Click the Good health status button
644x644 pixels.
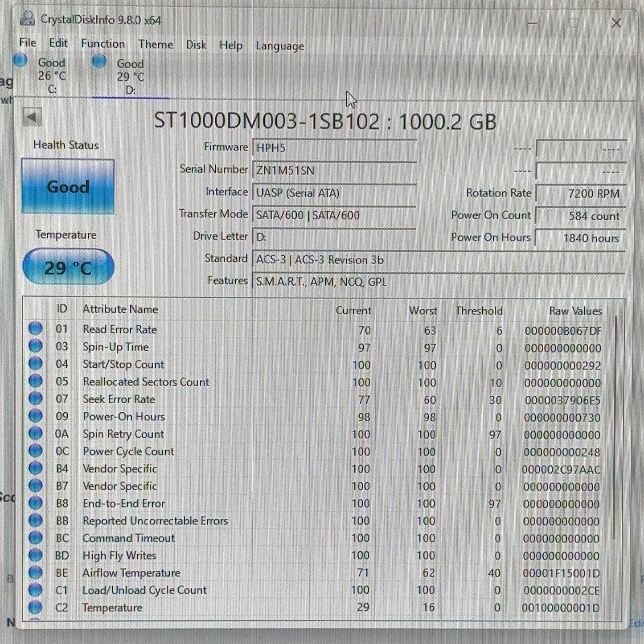[68, 186]
